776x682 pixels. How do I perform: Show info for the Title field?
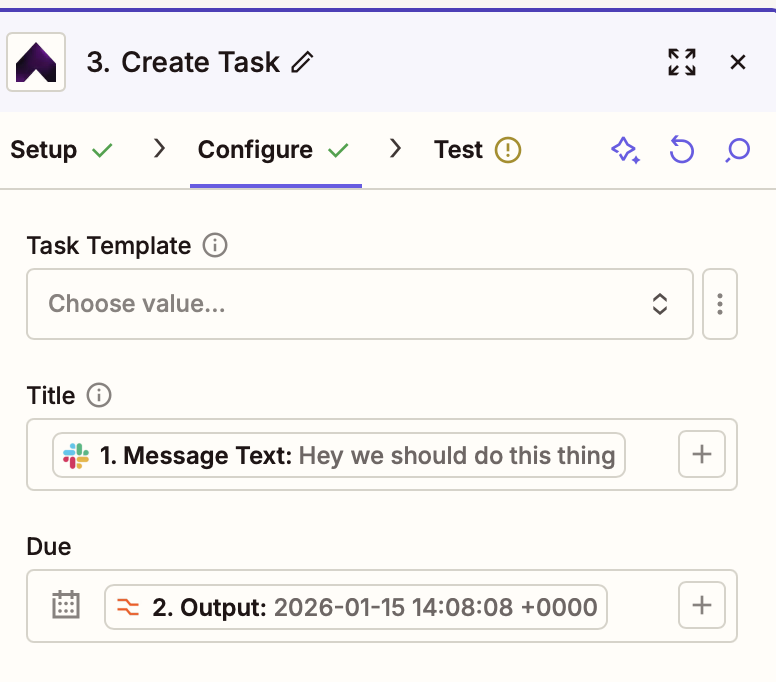(x=99, y=395)
